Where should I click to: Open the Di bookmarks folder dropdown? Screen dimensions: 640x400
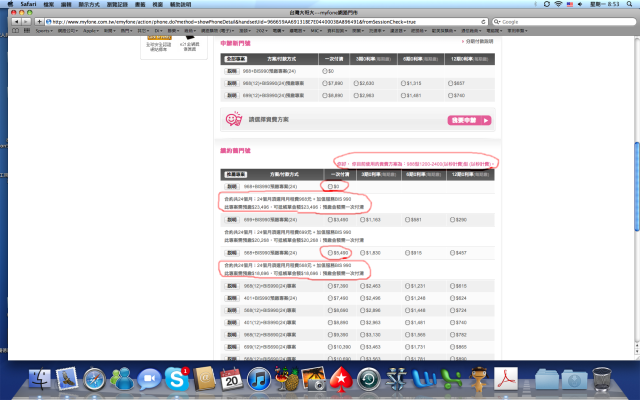pos(158,31)
